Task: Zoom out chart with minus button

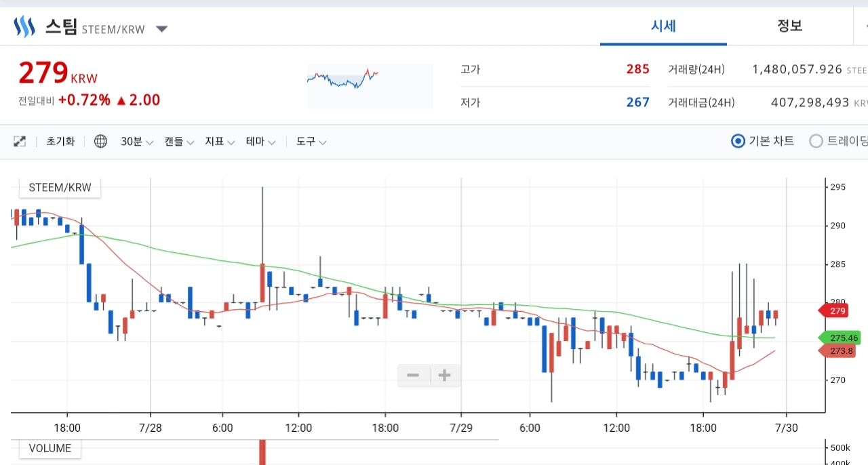Action: click(x=413, y=375)
